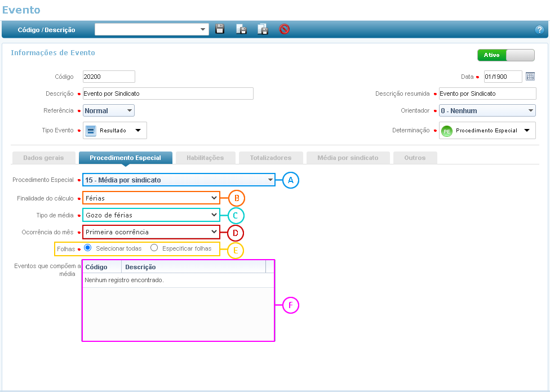
Task: Open help via question mark icon
Action: pos(539,30)
